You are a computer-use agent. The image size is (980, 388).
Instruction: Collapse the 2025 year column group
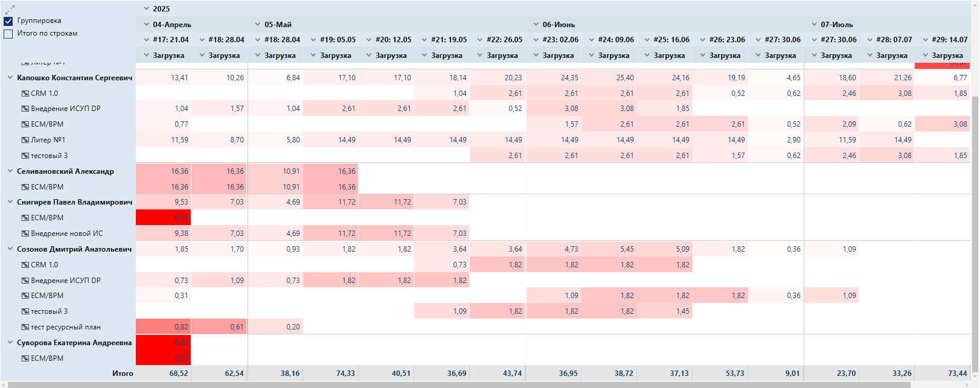click(x=147, y=9)
